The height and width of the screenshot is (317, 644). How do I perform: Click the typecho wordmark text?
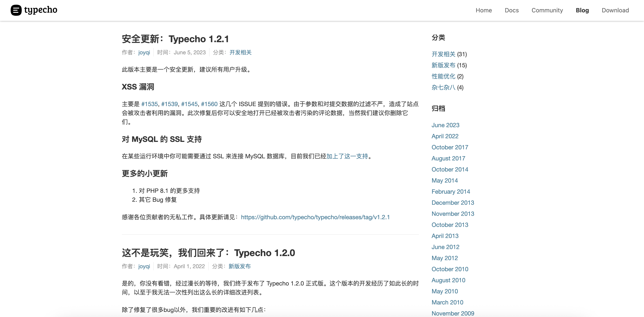pos(41,10)
